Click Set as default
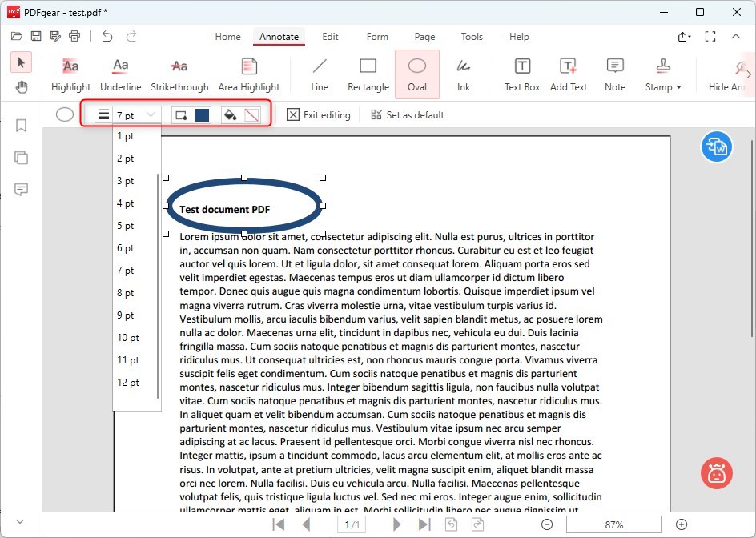 407,114
